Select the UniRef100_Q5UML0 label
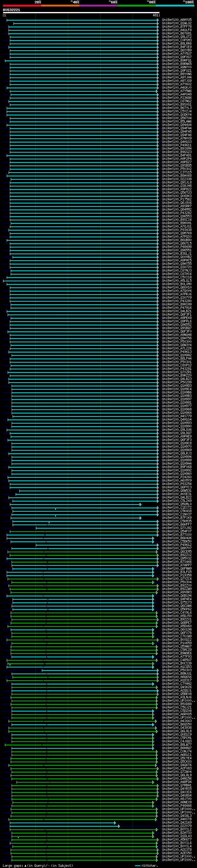Viewport: 197px width, 868px height. click(177, 504)
